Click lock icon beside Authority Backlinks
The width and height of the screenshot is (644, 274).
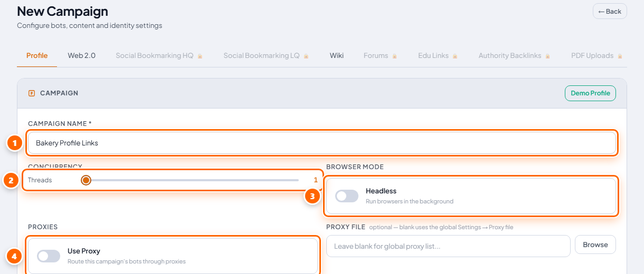tap(548, 56)
